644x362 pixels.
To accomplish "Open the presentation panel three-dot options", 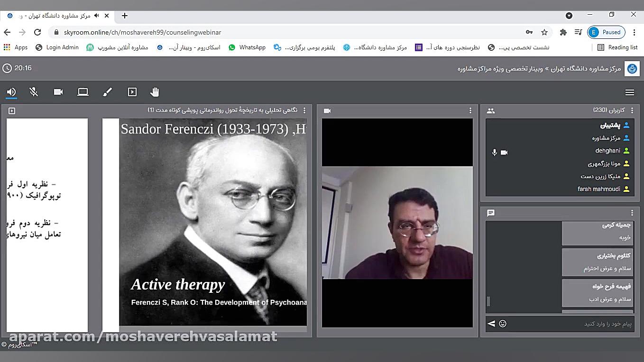I will 304,110.
